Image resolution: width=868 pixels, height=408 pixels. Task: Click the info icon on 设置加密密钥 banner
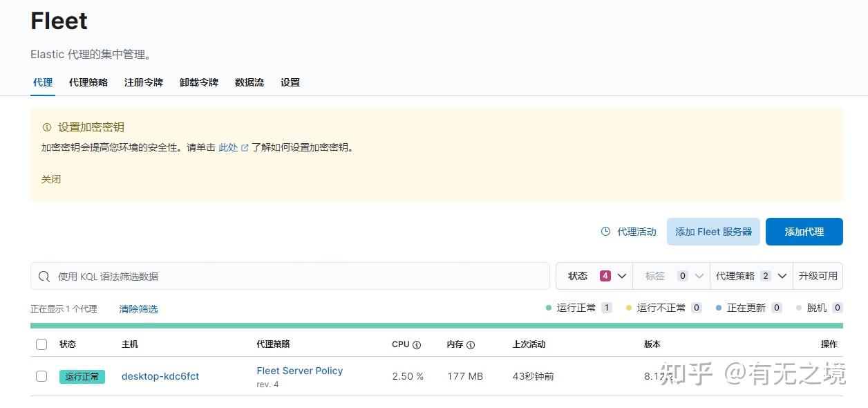click(x=46, y=127)
